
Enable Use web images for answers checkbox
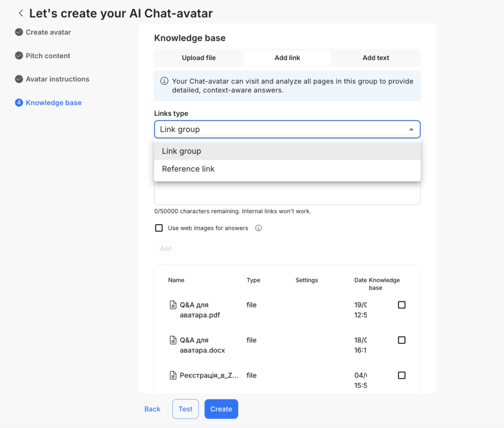[x=159, y=228]
